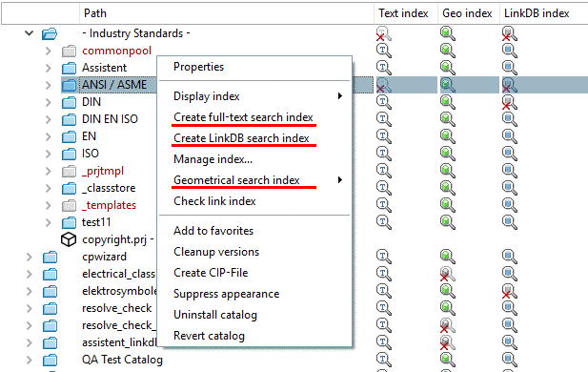The width and height of the screenshot is (588, 372).
Task: Expand the ISO folder
Action: click(x=48, y=154)
